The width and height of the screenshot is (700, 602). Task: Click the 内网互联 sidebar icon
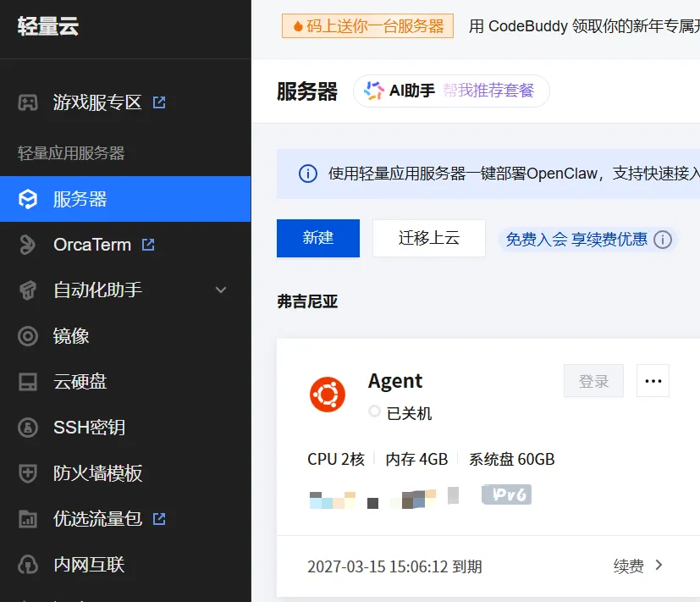coord(28,565)
